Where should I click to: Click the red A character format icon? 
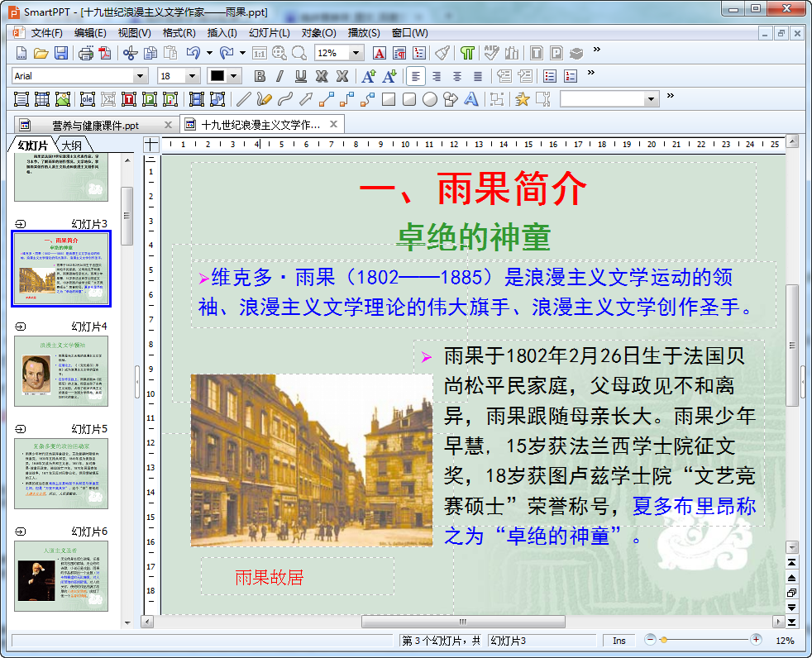point(379,53)
